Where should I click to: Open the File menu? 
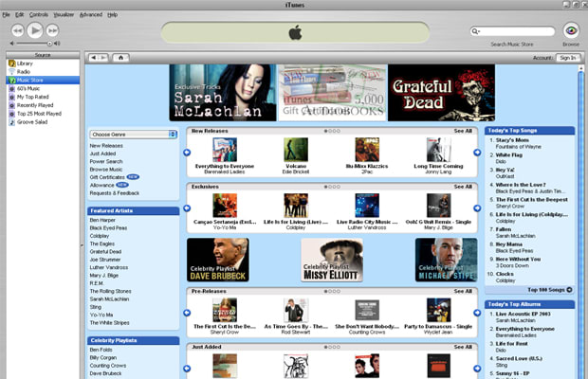click(6, 14)
